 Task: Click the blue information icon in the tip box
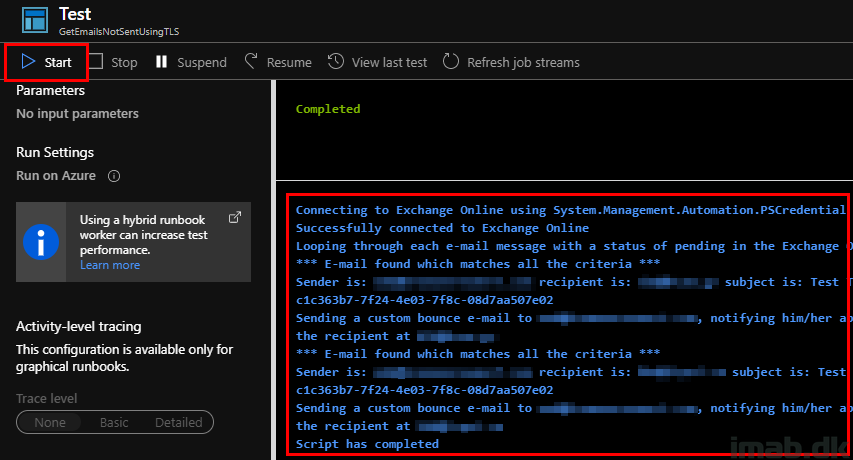(41, 242)
